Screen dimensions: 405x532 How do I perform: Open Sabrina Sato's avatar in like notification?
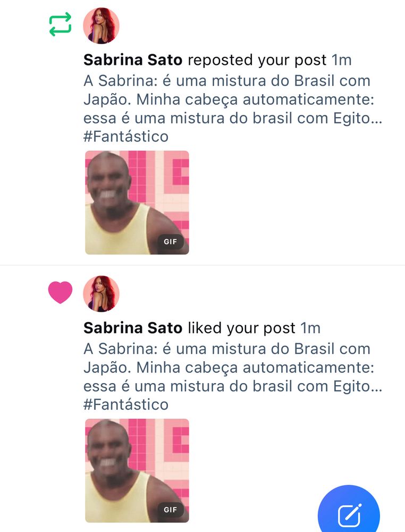coord(102,294)
